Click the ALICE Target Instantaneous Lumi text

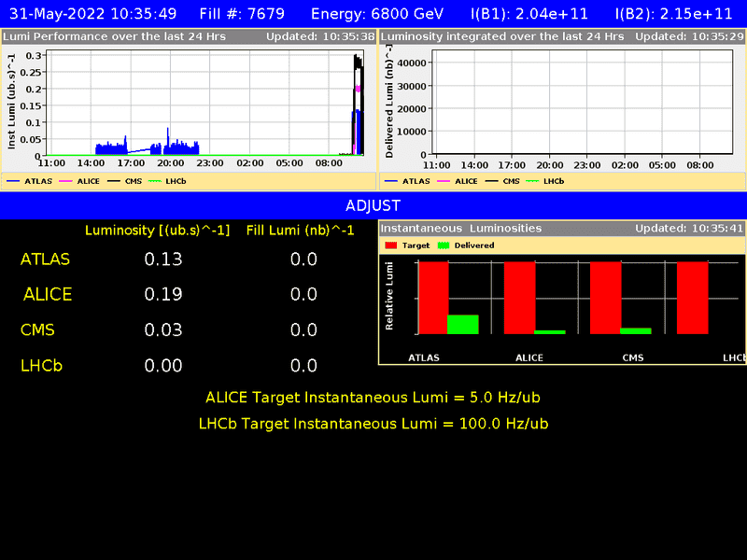(x=373, y=398)
